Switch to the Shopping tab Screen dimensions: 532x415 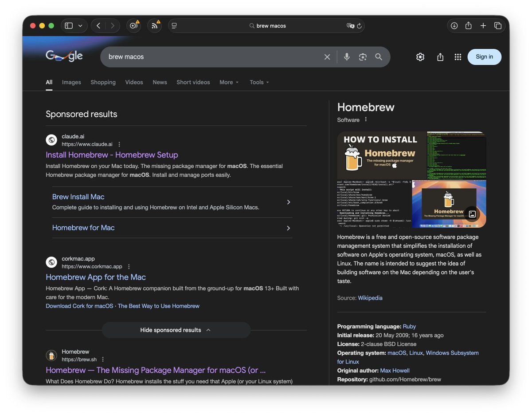[103, 82]
